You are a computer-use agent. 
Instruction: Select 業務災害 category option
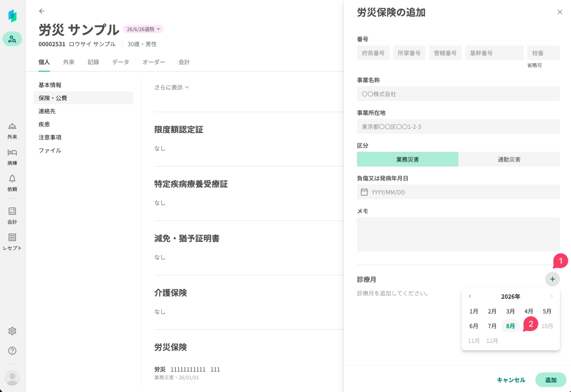point(408,159)
